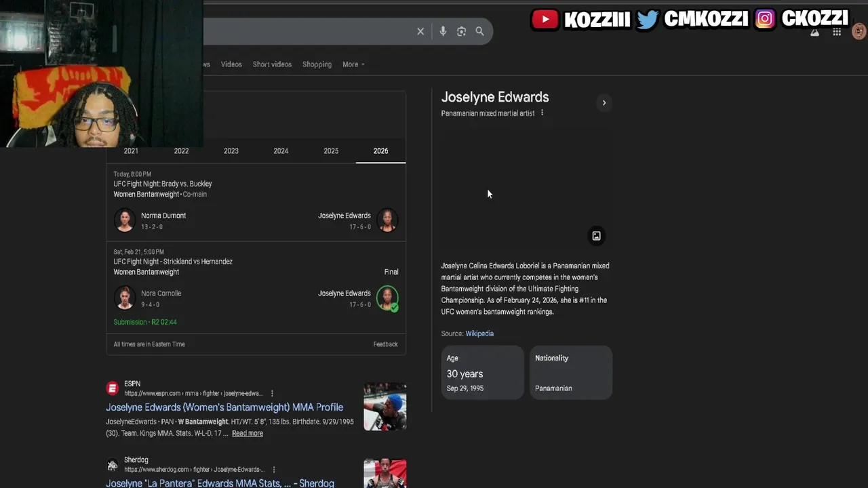Click the Norma Dumont fighter name
This screenshot has width=868, height=488.
point(163,216)
